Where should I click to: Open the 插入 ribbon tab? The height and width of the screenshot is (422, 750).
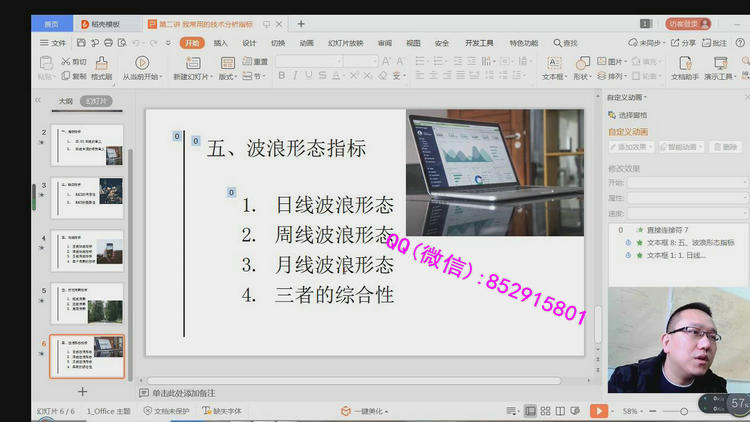click(x=220, y=43)
